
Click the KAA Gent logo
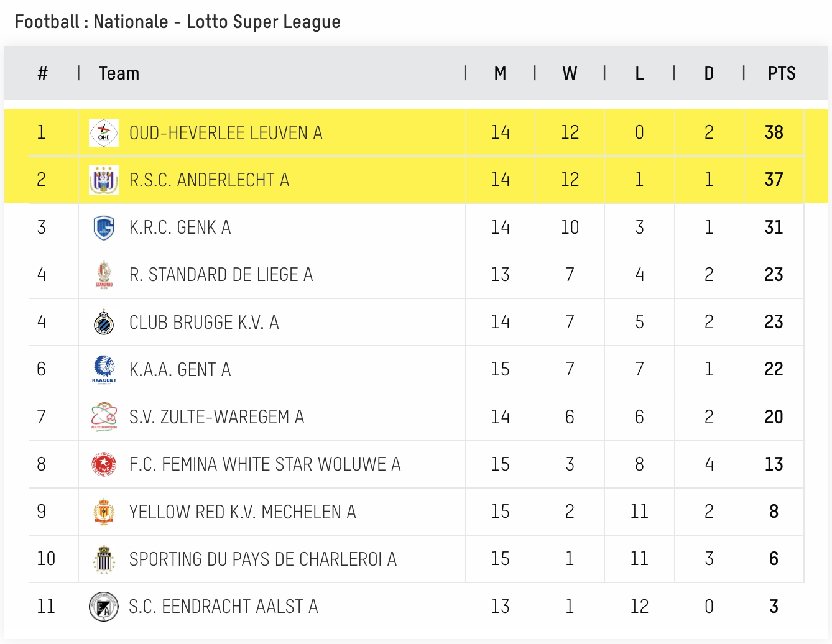click(x=104, y=370)
